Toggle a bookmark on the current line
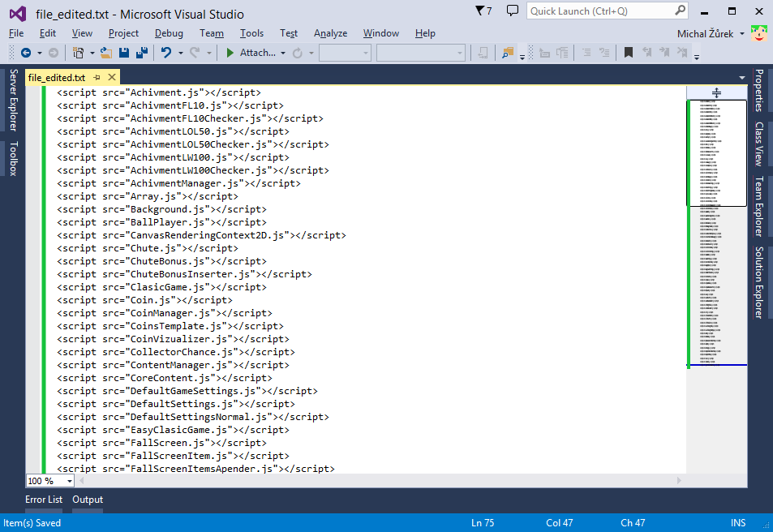 627,52
